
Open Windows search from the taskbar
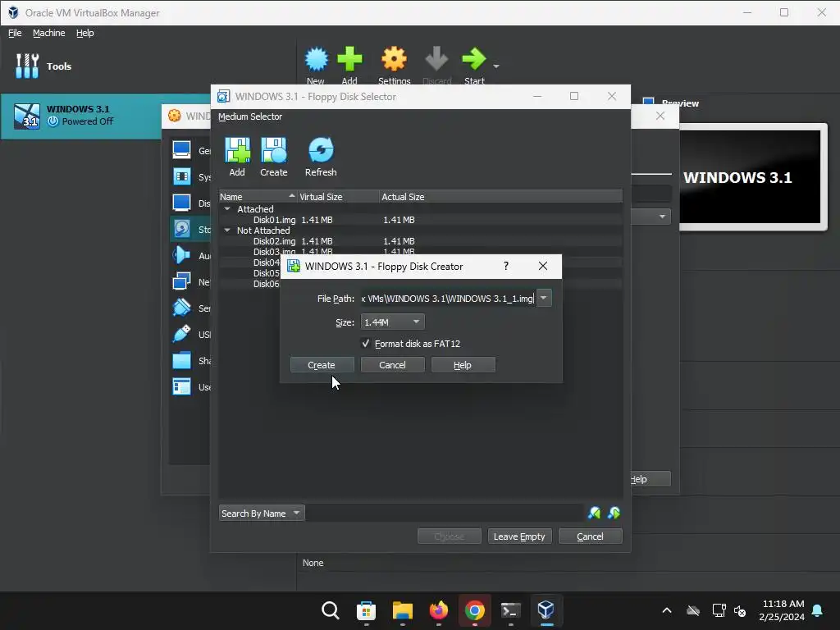331,610
